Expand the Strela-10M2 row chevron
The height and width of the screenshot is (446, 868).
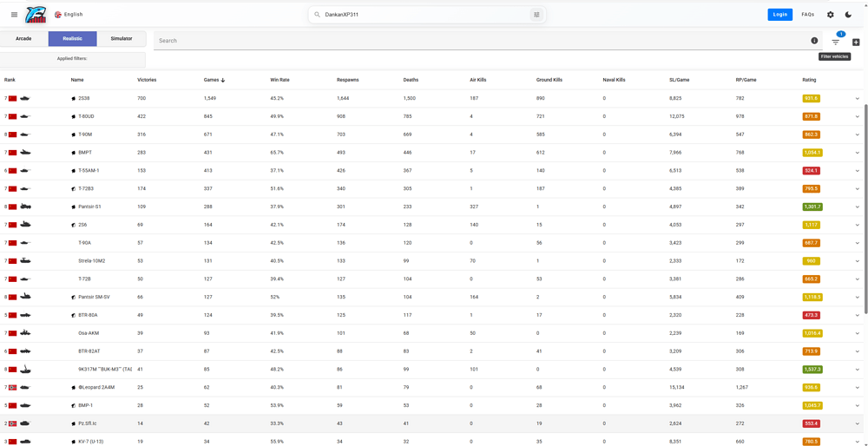(x=857, y=260)
